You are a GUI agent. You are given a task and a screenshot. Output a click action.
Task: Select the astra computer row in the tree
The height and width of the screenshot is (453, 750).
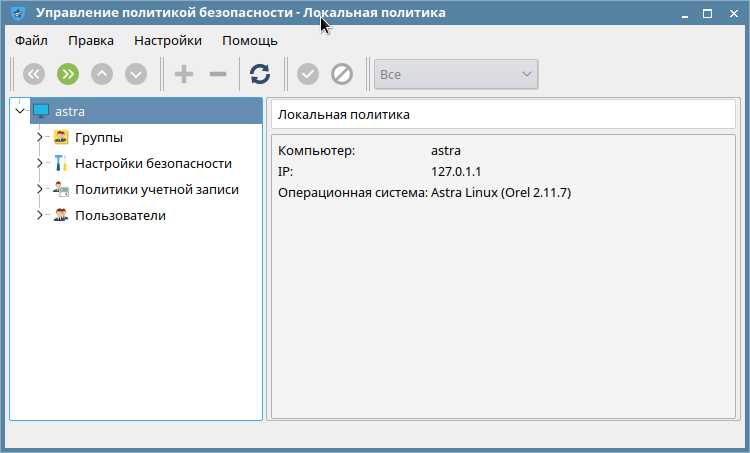tap(146, 111)
